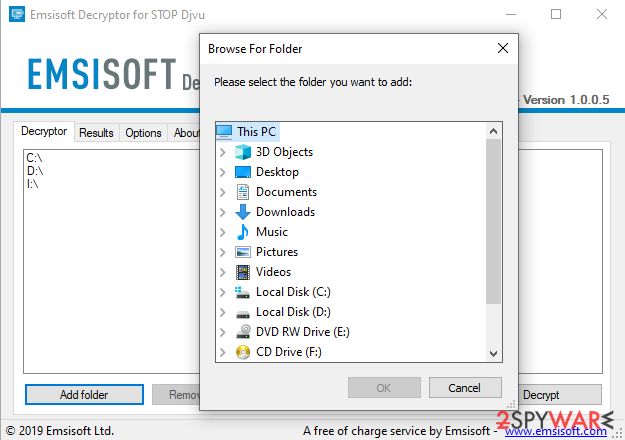625x440 pixels.
Task: Expand the Local Disk (C:) node
Action: 223,292
